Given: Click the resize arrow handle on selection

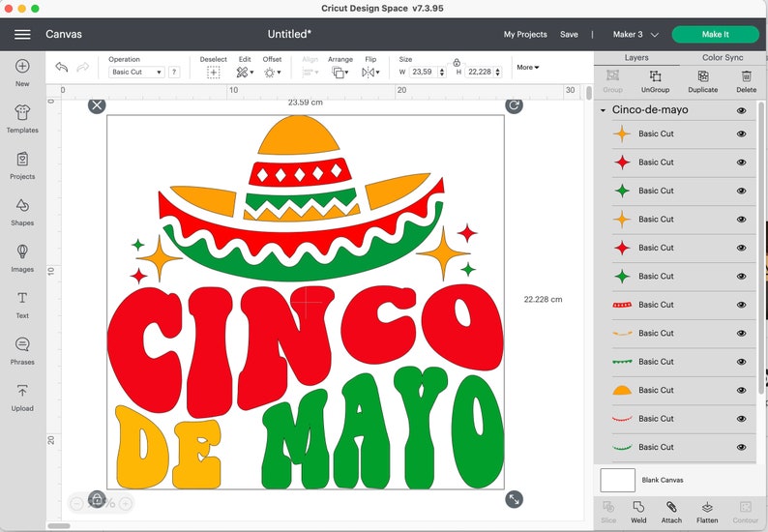Looking at the screenshot, I should coord(514,499).
